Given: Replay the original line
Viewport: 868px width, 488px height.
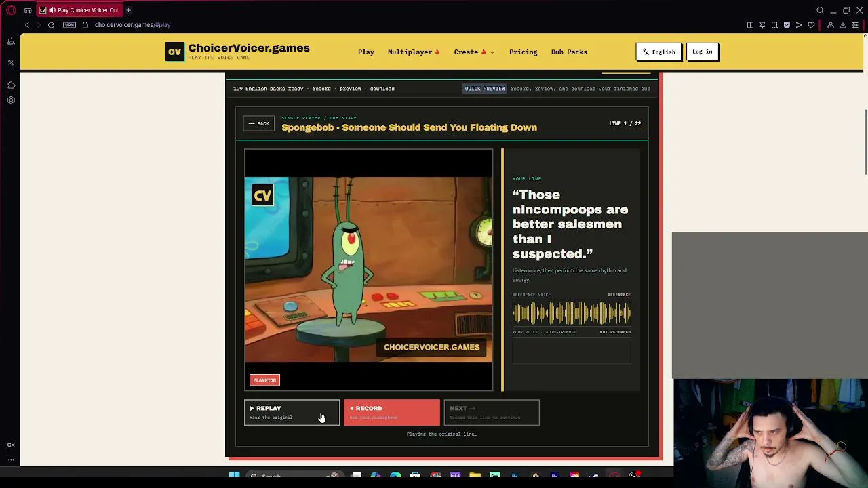Looking at the screenshot, I should pyautogui.click(x=292, y=412).
